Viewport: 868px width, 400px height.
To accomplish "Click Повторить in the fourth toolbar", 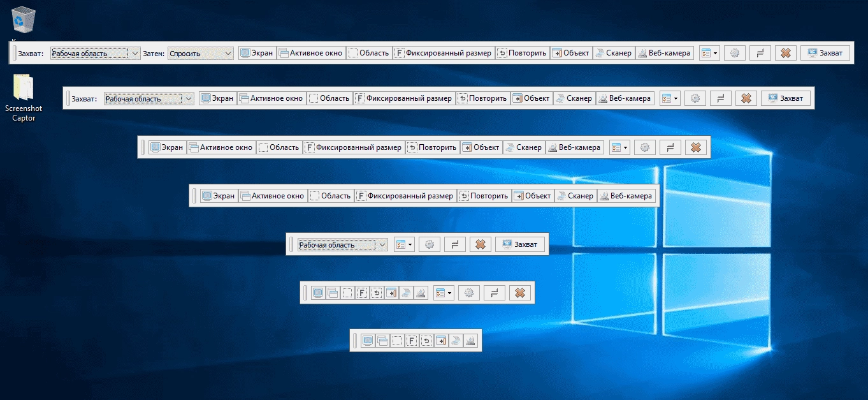I will pos(484,196).
